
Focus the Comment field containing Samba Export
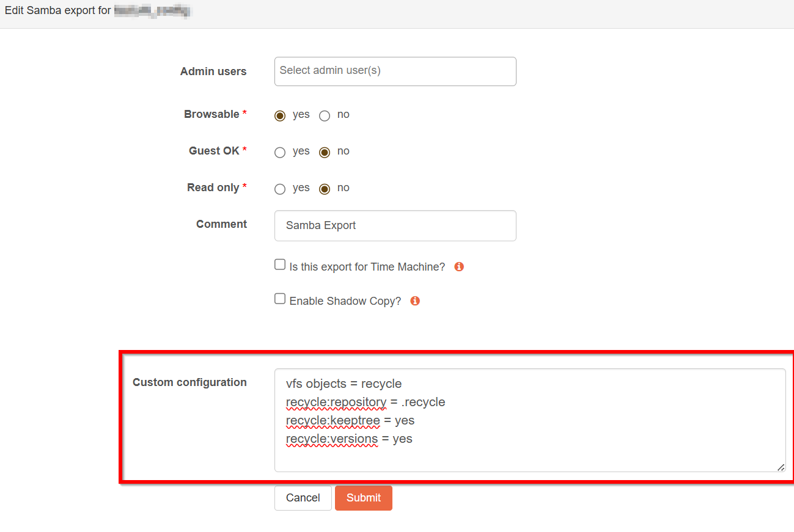(395, 225)
